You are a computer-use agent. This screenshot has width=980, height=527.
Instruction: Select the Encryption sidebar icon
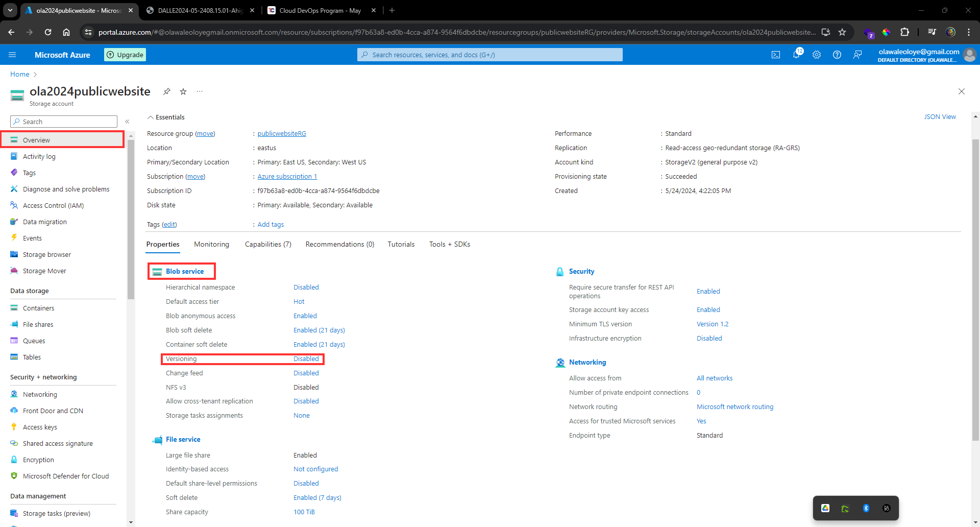click(14, 460)
